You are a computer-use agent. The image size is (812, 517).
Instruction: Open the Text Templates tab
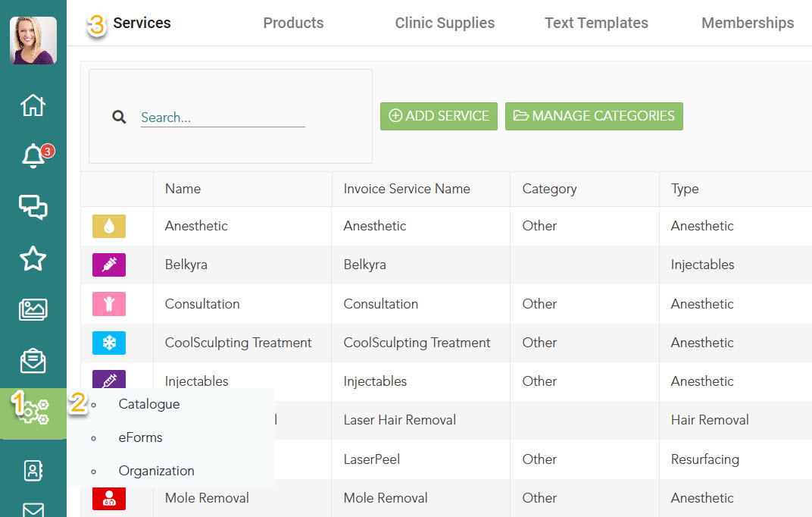click(596, 23)
